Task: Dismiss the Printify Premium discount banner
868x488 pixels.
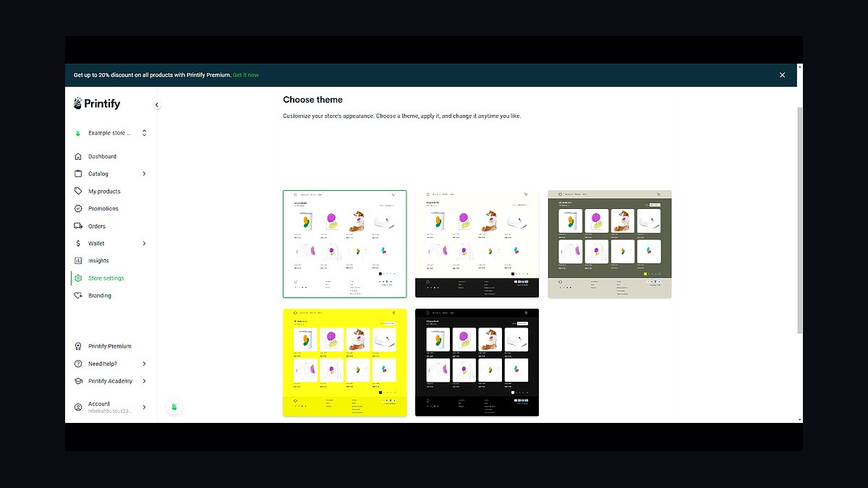Action: click(782, 75)
